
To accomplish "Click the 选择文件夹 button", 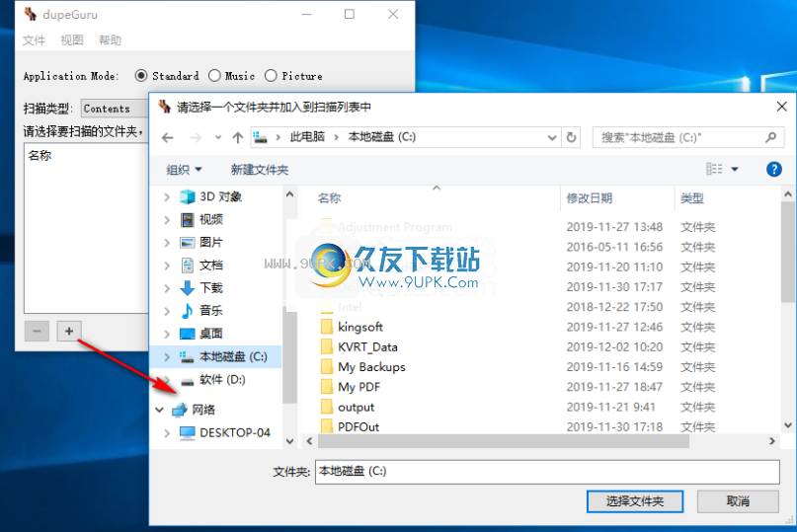I will click(635, 501).
